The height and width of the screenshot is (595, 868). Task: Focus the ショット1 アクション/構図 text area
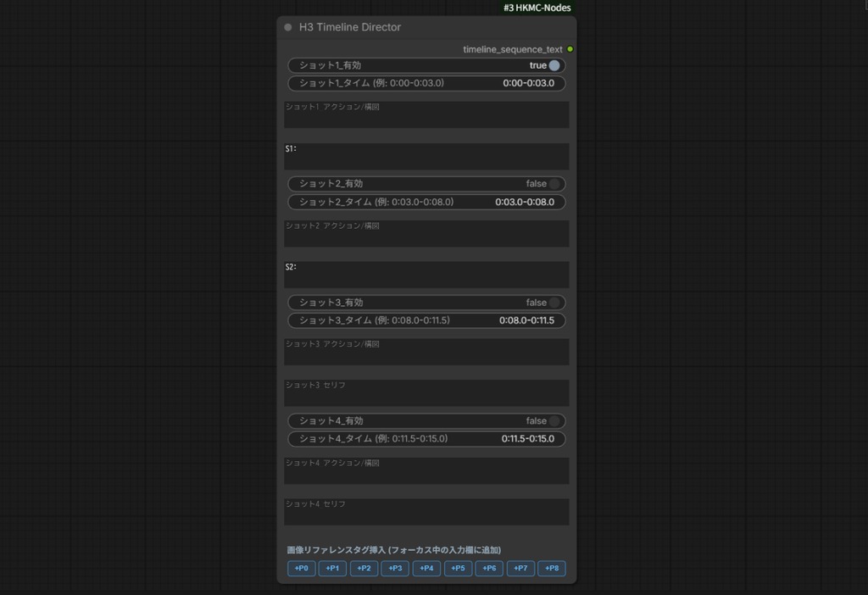pyautogui.click(x=426, y=114)
